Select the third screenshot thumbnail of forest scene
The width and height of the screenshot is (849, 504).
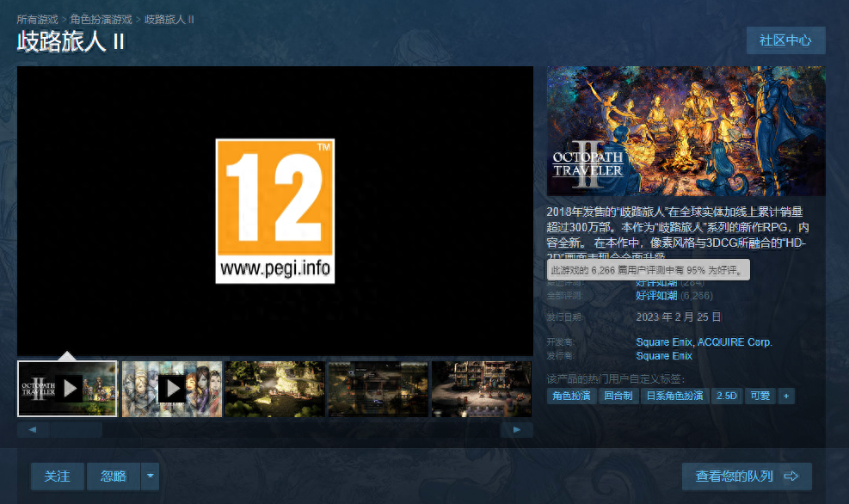click(274, 389)
